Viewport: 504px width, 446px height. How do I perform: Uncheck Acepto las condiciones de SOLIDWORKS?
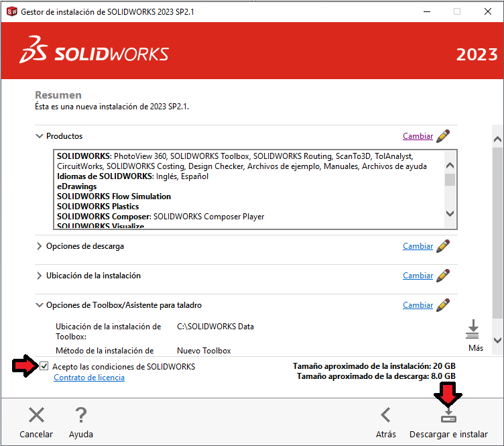(x=44, y=366)
